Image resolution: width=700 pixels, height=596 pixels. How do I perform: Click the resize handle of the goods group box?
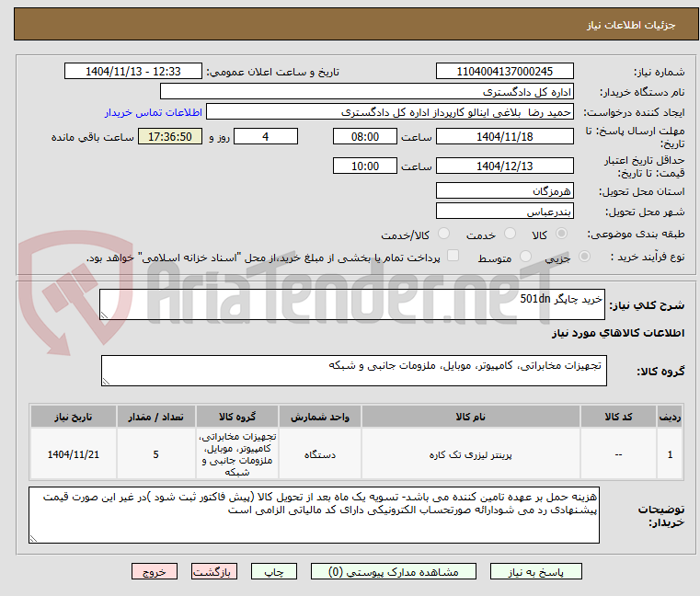pos(106,382)
